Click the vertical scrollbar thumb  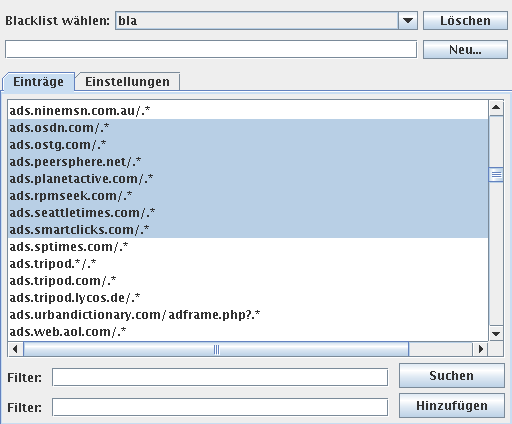(496, 174)
